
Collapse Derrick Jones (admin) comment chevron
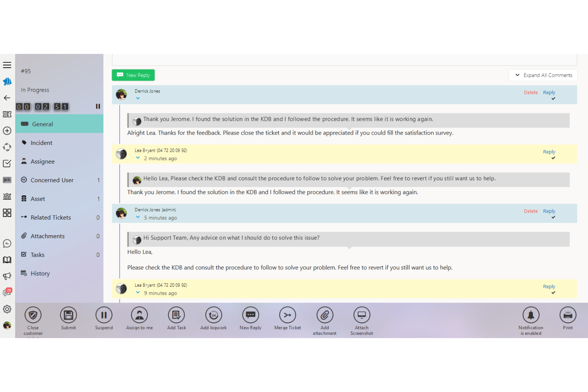[138, 217]
